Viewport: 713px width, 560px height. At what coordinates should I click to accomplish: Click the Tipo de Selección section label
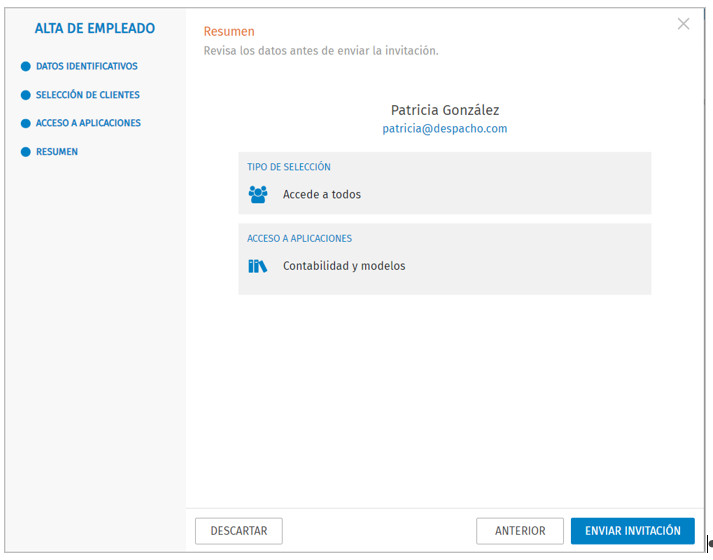coord(289,167)
